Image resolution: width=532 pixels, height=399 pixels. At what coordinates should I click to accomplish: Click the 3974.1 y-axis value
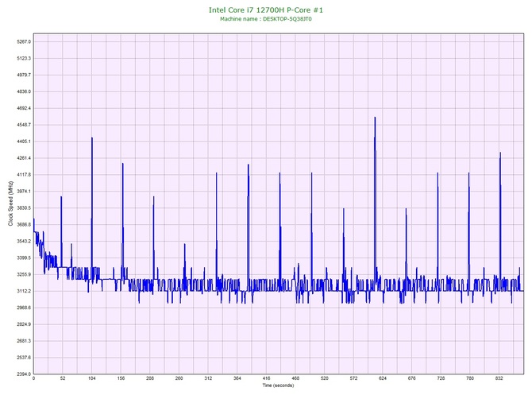point(24,192)
